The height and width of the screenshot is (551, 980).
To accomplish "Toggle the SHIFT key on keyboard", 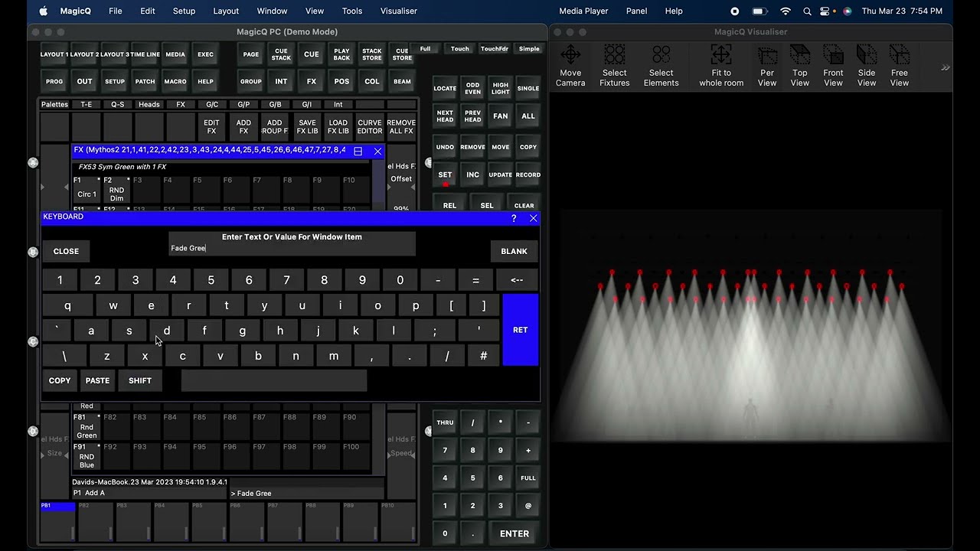I will pyautogui.click(x=140, y=380).
